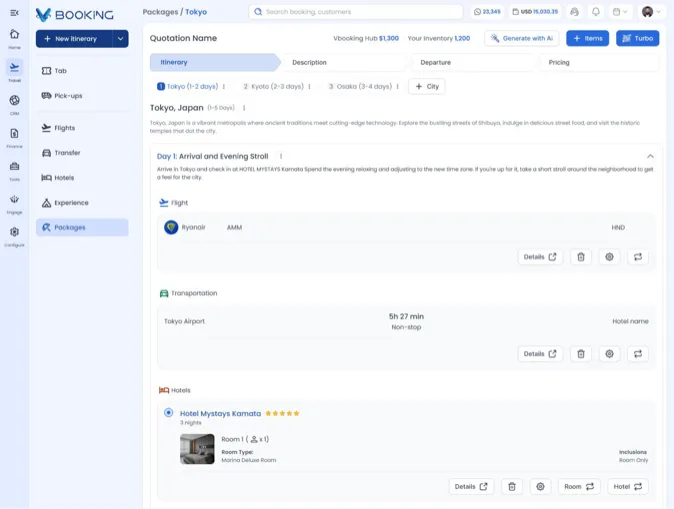Viewport: 674px width, 509px height.
Task: Add a new city with + City
Action: point(427,86)
